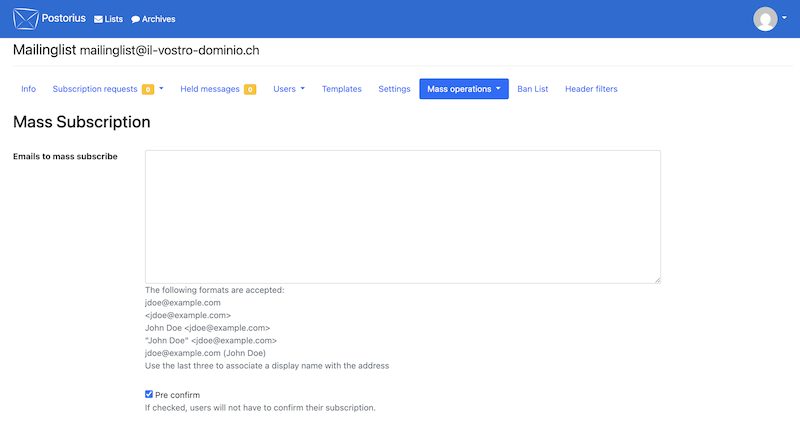
Task: Click 'John Doe <jdoe@example.com>' format example
Action: point(208,328)
